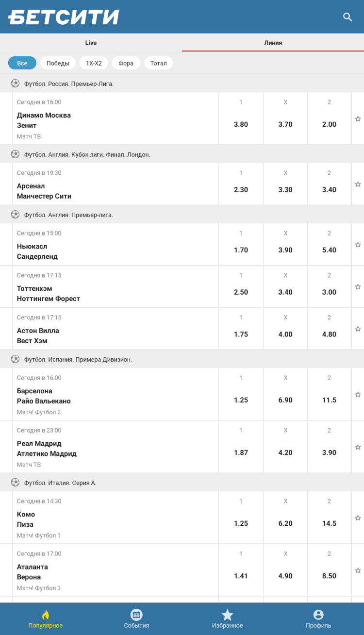Switch to the Live tab
The height and width of the screenshot is (635, 364).
pos(91,43)
